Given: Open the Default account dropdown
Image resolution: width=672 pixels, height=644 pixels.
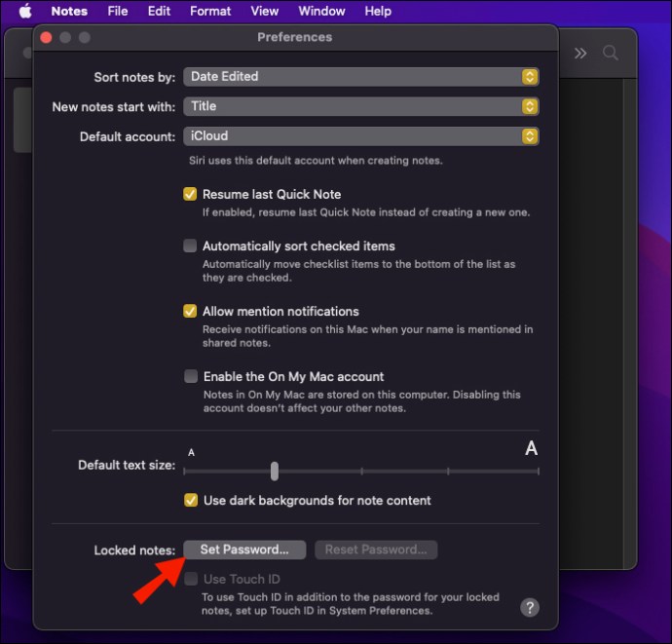Looking at the screenshot, I should point(361,136).
